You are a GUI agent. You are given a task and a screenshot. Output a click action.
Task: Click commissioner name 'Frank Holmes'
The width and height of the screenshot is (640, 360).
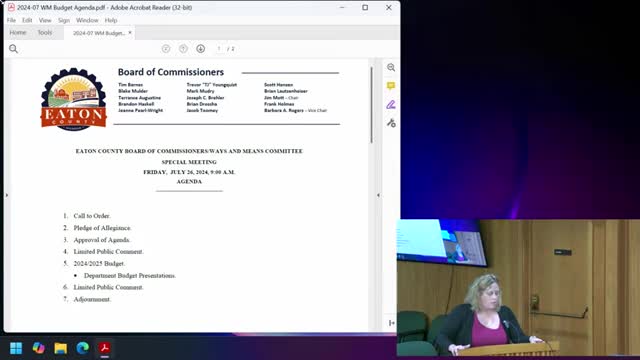279,104
